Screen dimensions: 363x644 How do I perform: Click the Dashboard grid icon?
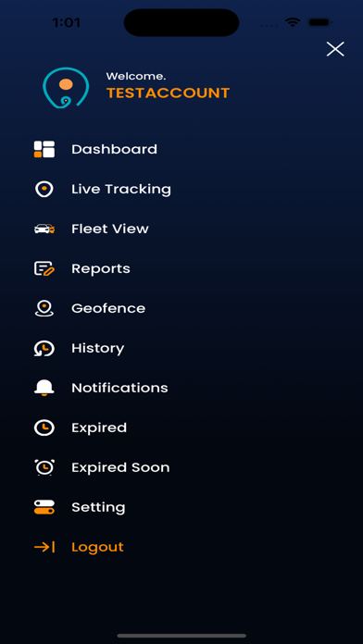[x=44, y=149]
